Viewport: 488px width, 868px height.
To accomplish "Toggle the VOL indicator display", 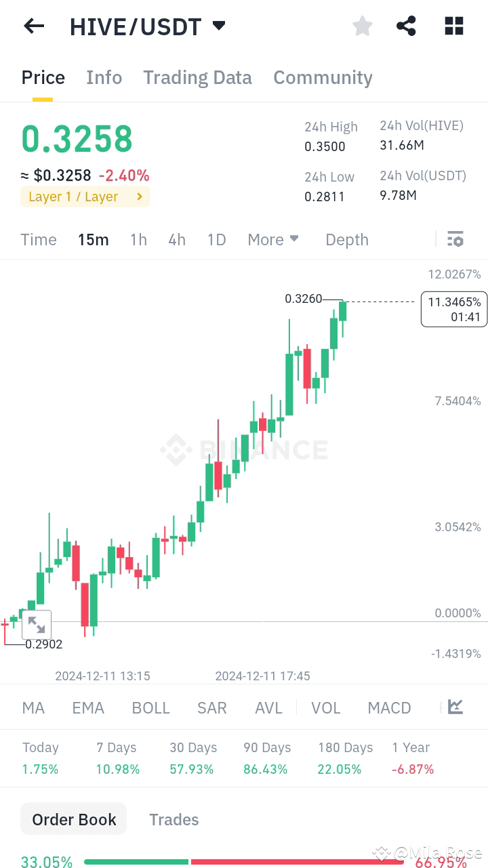I will pyautogui.click(x=326, y=707).
